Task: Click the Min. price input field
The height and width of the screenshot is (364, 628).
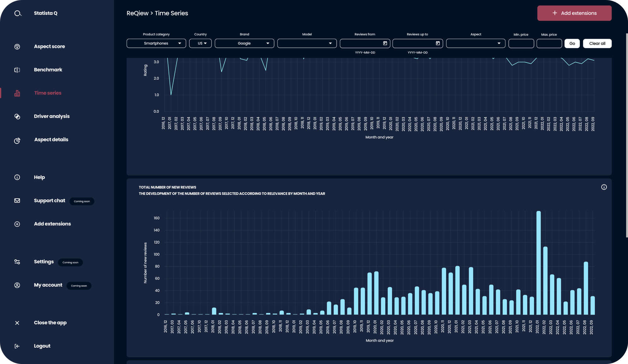Action: tap(521, 44)
